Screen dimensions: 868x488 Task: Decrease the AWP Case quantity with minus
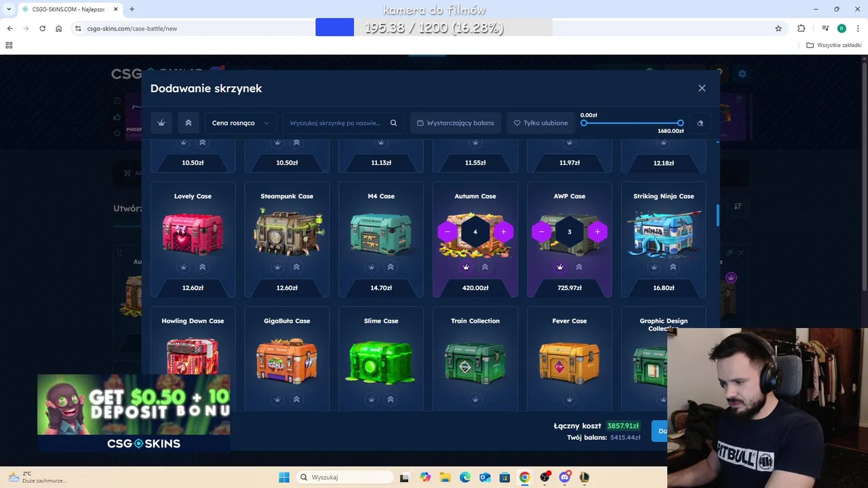(x=541, y=232)
